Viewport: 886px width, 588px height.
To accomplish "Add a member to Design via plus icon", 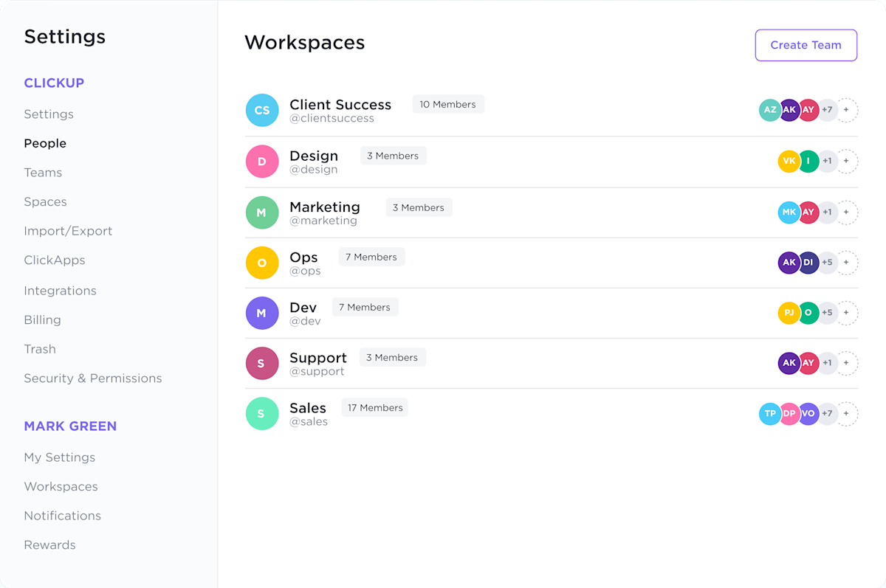I will click(x=846, y=162).
